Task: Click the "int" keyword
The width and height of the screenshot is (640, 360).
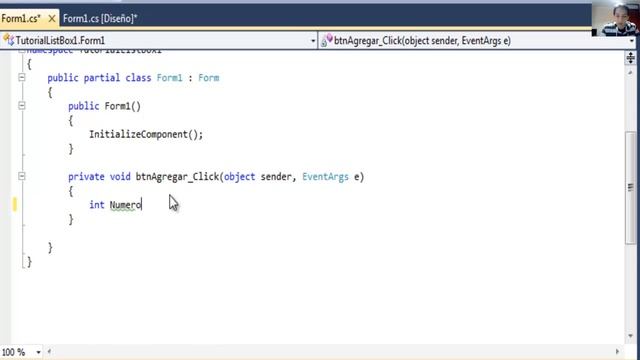Action: click(x=97, y=204)
